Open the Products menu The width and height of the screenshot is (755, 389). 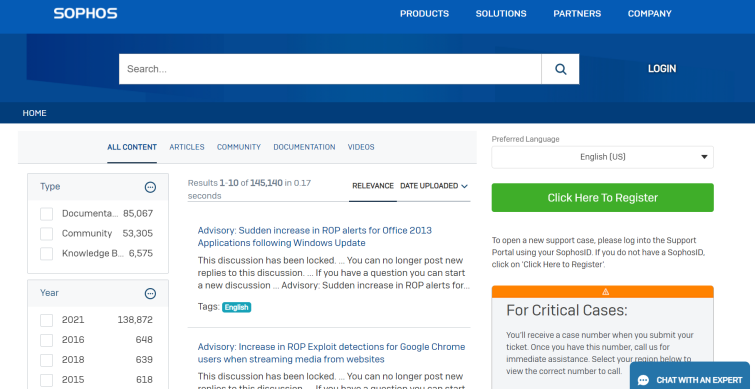point(424,13)
